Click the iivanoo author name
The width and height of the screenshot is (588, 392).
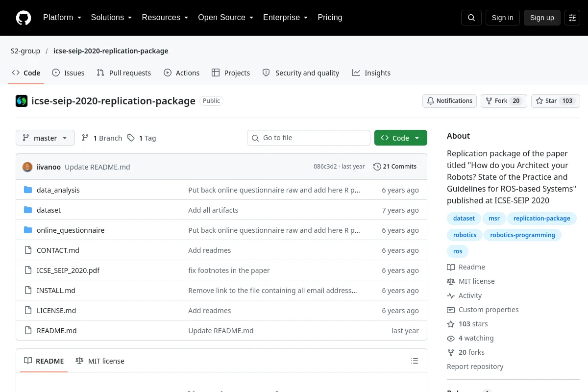pyautogui.click(x=49, y=167)
